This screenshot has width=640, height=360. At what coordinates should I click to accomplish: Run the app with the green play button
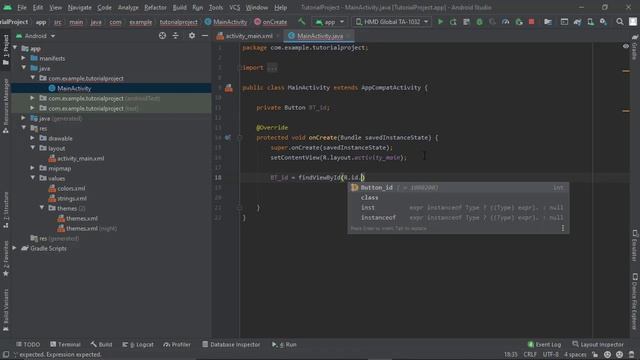440,22
